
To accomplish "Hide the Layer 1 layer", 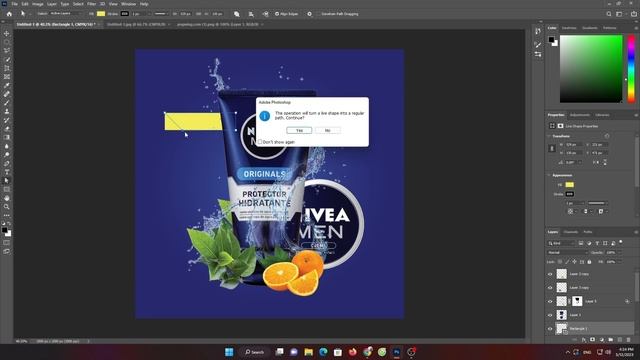I will click(x=550, y=315).
